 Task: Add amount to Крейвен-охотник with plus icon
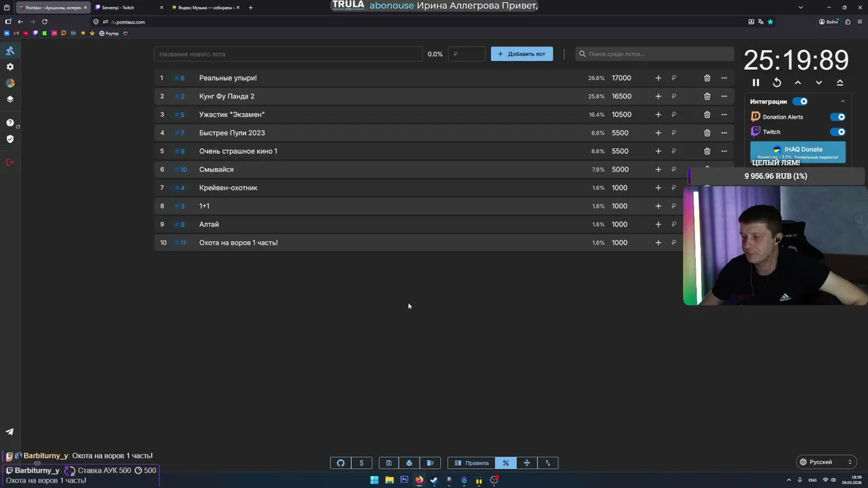658,188
